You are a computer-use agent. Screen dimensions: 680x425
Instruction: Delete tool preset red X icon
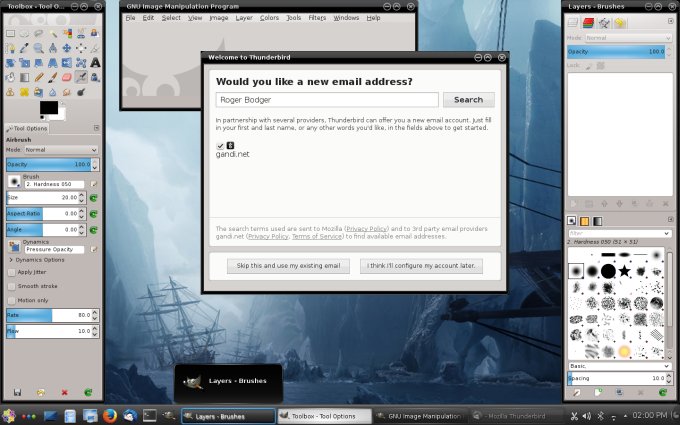65,392
